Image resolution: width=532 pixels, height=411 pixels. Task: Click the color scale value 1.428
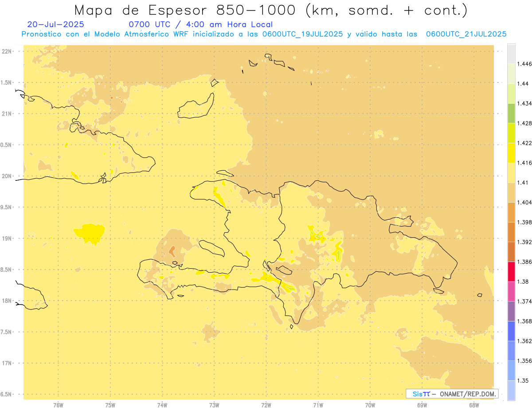[x=524, y=123]
